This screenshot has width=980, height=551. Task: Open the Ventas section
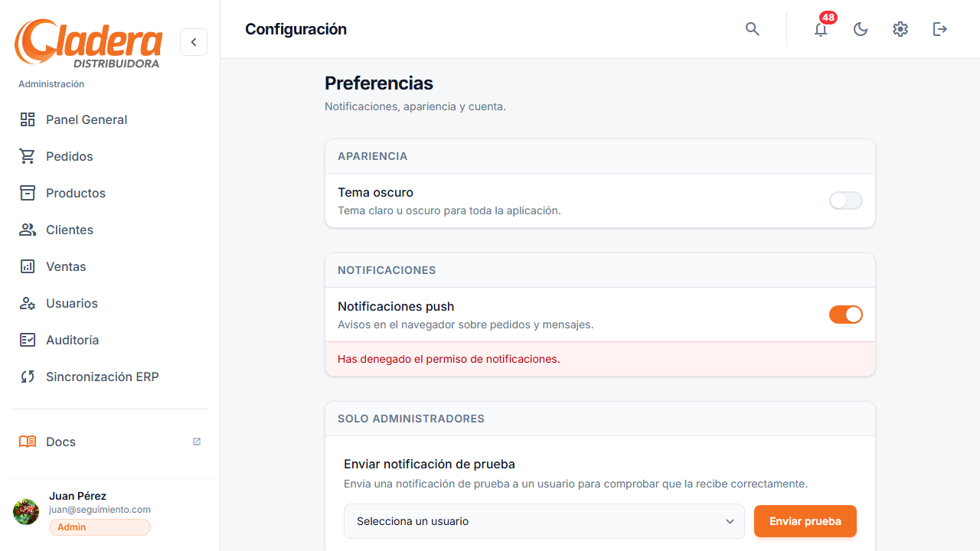(66, 266)
